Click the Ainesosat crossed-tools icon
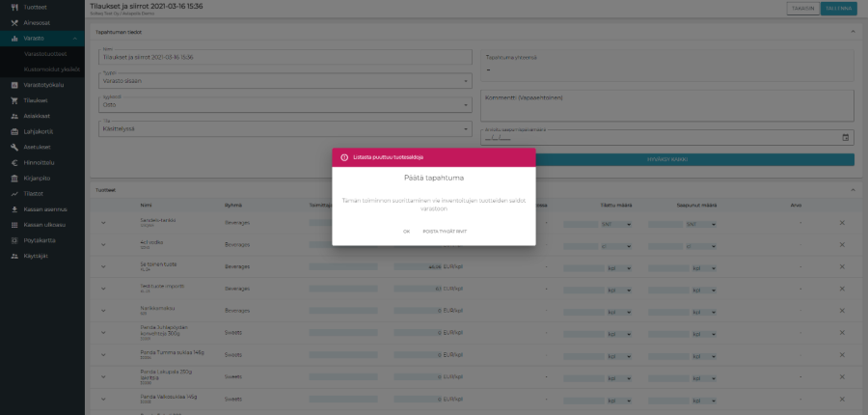Screen dimensions: 868x415 14,21
